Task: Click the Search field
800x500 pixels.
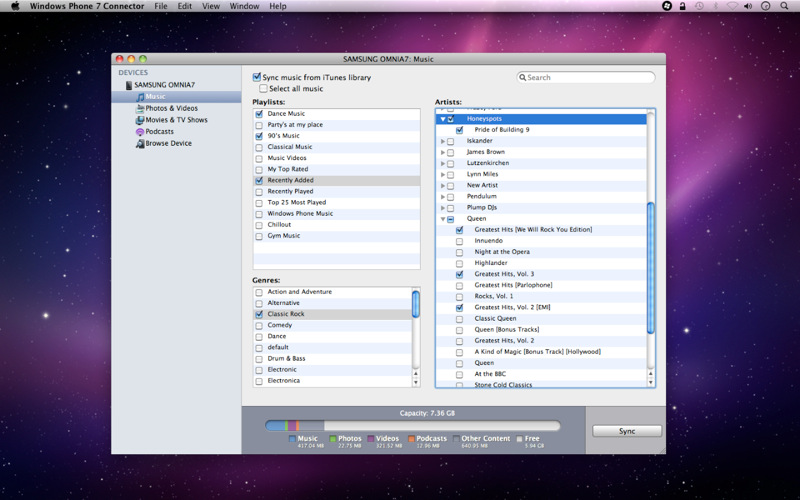Action: click(586, 77)
